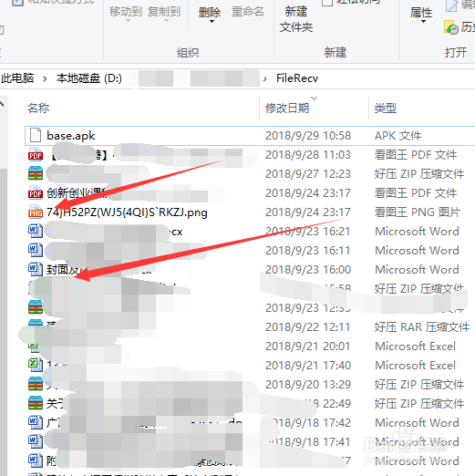475x476 pixels.
Task: Sort by the 名称 column header
Action: click(38, 108)
